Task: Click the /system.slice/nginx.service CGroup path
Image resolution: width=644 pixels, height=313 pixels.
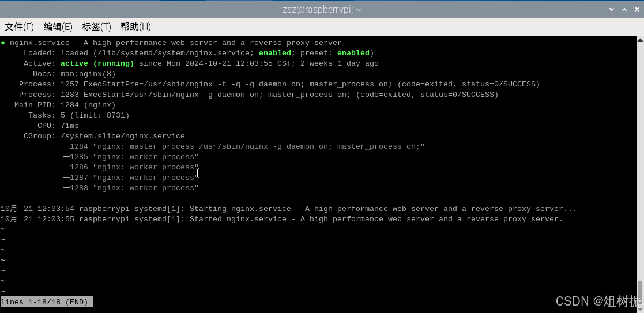Action: tap(122, 136)
